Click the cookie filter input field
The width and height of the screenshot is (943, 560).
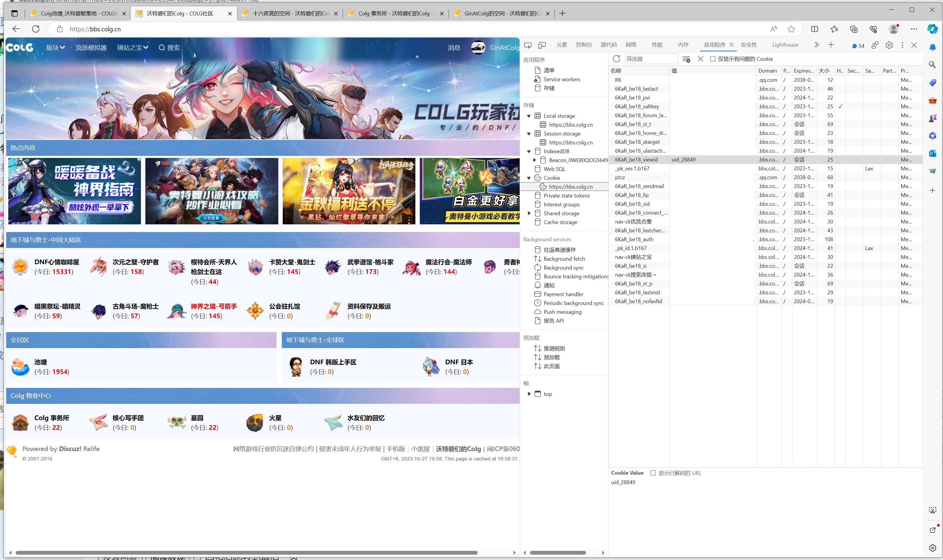click(651, 59)
